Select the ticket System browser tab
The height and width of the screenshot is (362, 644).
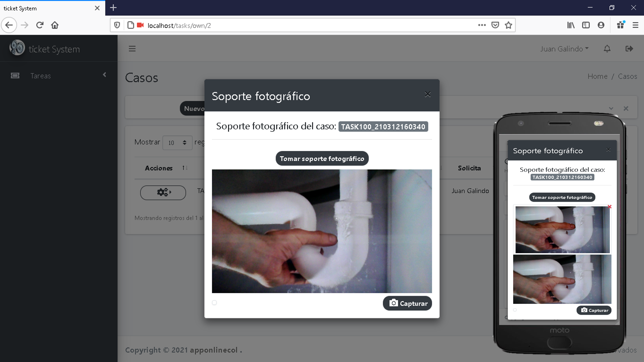point(52,8)
